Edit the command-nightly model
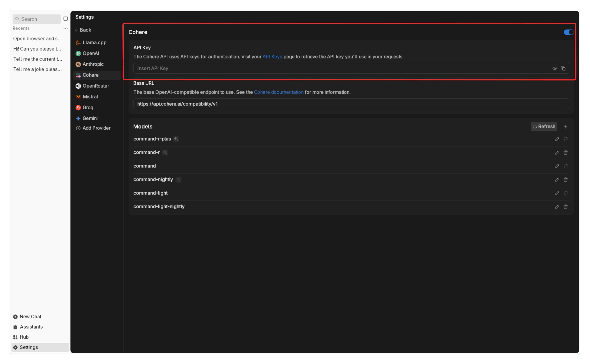Image resolution: width=590 pixels, height=364 pixels. [557, 180]
